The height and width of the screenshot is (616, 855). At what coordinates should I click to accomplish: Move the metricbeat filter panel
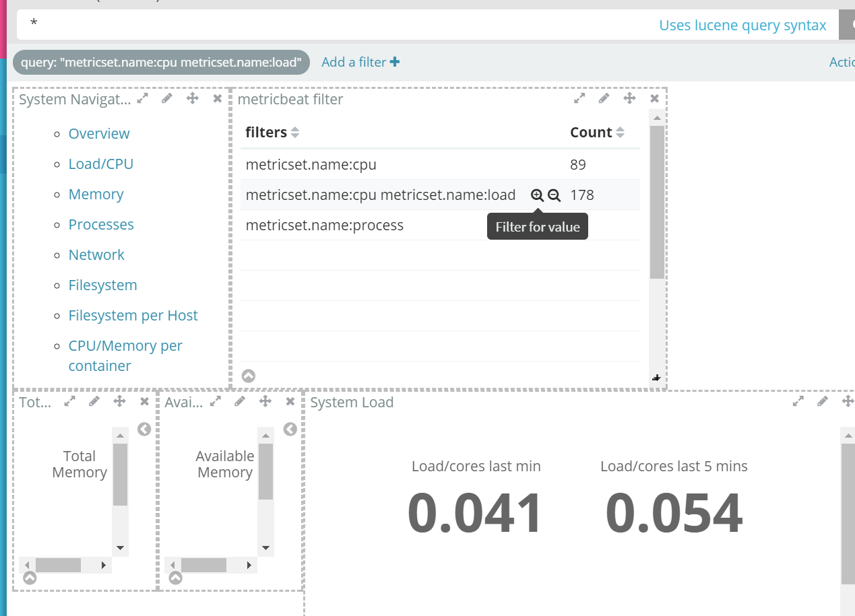pyautogui.click(x=629, y=98)
